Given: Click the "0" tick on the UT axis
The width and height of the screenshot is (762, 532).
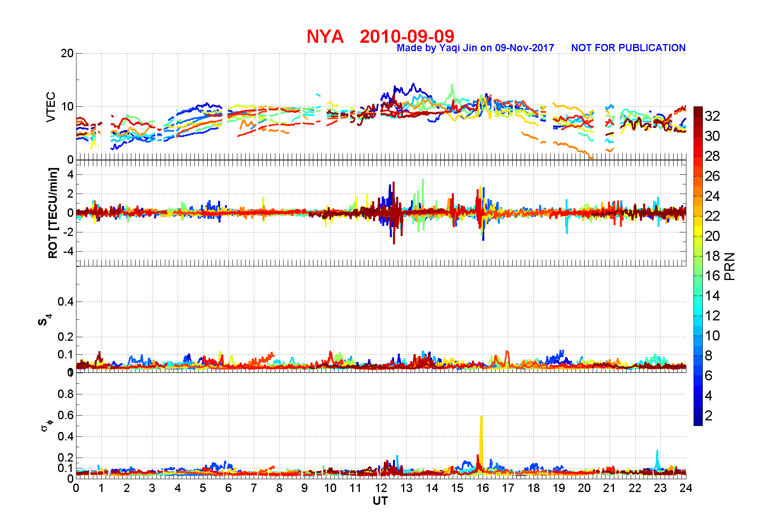Looking at the screenshot, I should 76,488.
